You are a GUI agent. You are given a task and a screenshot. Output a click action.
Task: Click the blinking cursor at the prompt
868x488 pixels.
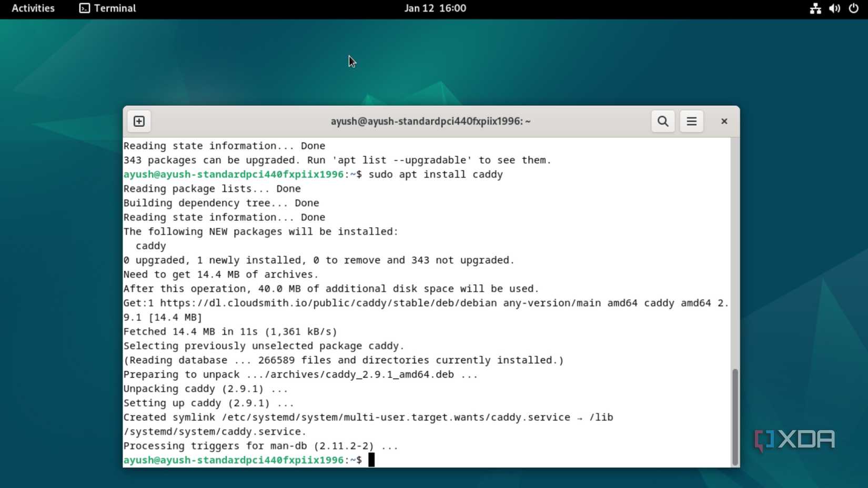coord(372,460)
